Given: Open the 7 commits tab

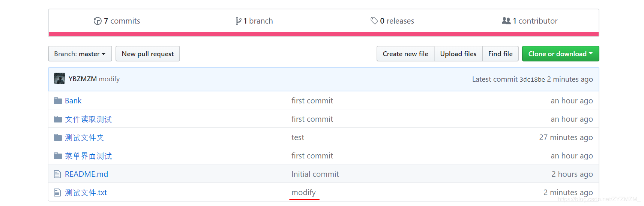Looking at the screenshot, I should click(x=117, y=21).
